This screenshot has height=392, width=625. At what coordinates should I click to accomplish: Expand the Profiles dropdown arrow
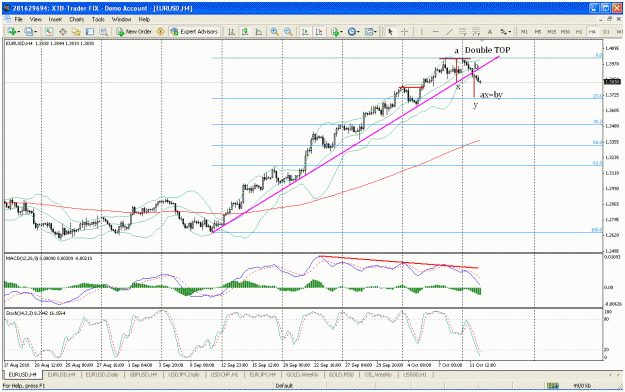tap(36, 32)
